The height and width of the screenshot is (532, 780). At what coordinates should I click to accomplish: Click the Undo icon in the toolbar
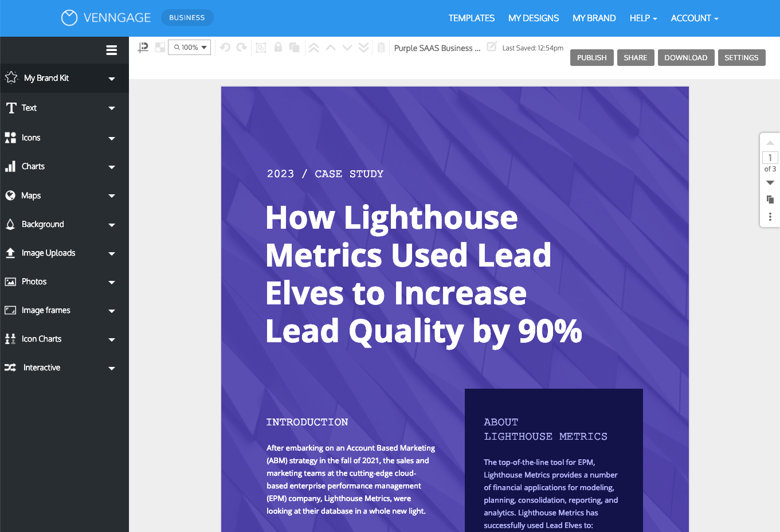224,47
